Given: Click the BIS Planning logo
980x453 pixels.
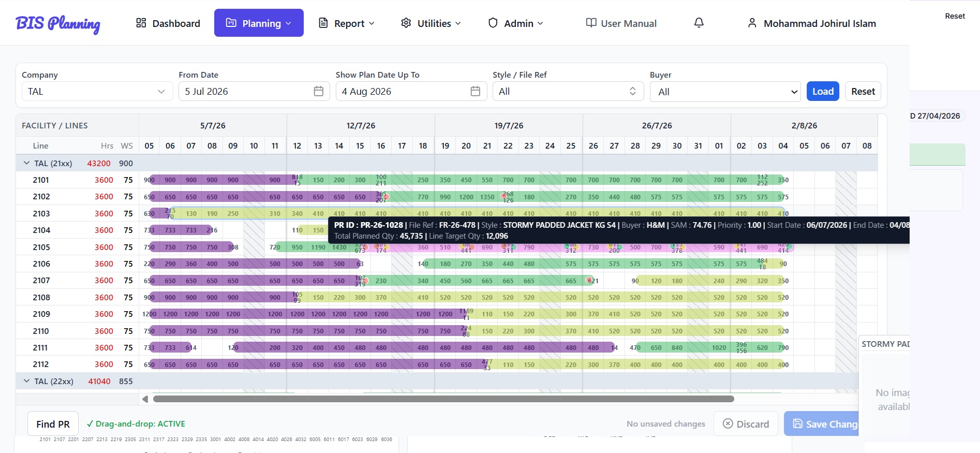Looking at the screenshot, I should pyautogui.click(x=58, y=23).
